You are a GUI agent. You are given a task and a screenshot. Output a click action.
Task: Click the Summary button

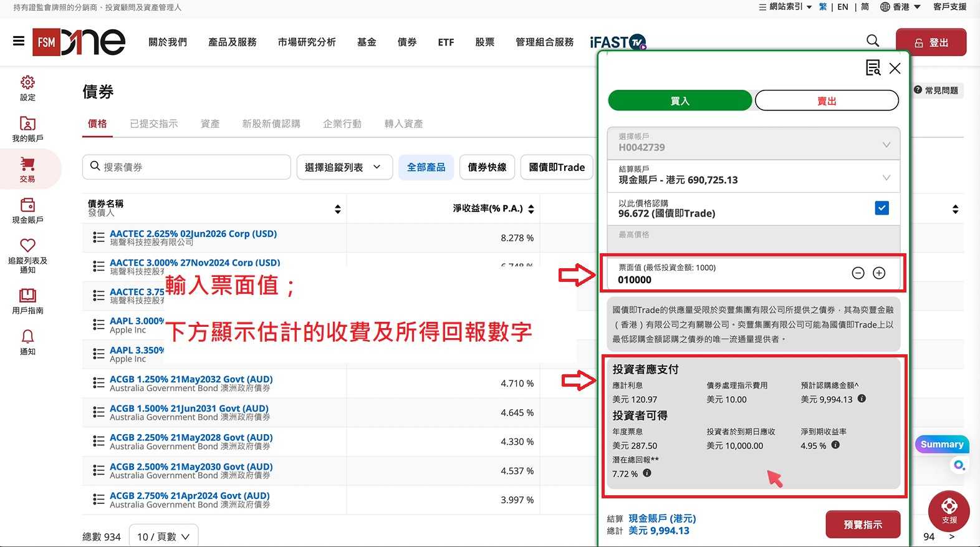(x=942, y=444)
